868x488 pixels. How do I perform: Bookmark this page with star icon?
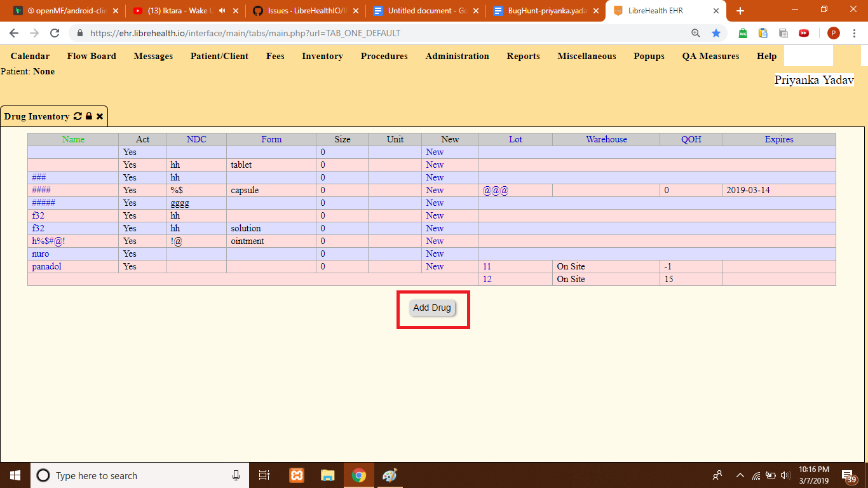point(716,33)
